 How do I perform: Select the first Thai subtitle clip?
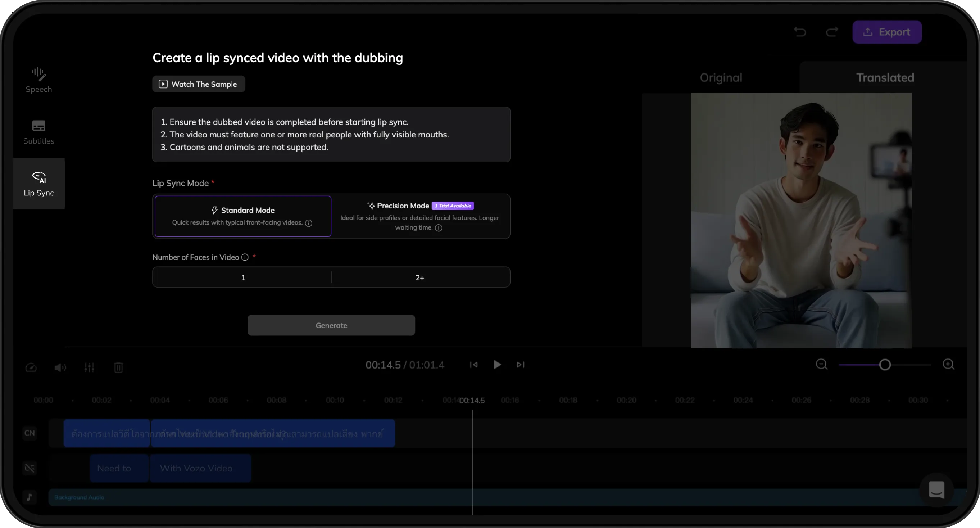pos(106,433)
